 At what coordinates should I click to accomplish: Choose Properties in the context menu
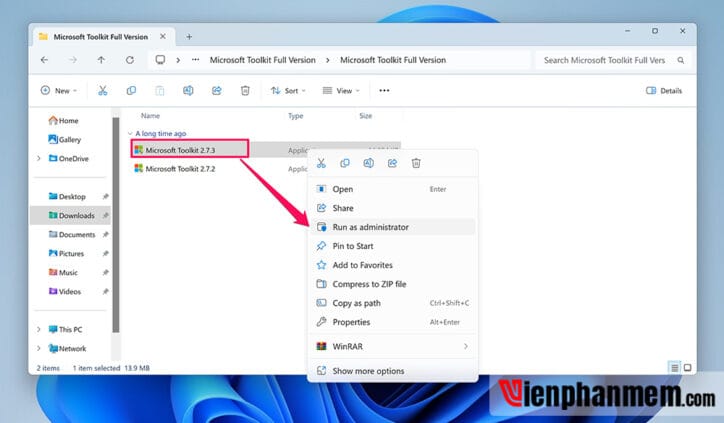pos(392,322)
